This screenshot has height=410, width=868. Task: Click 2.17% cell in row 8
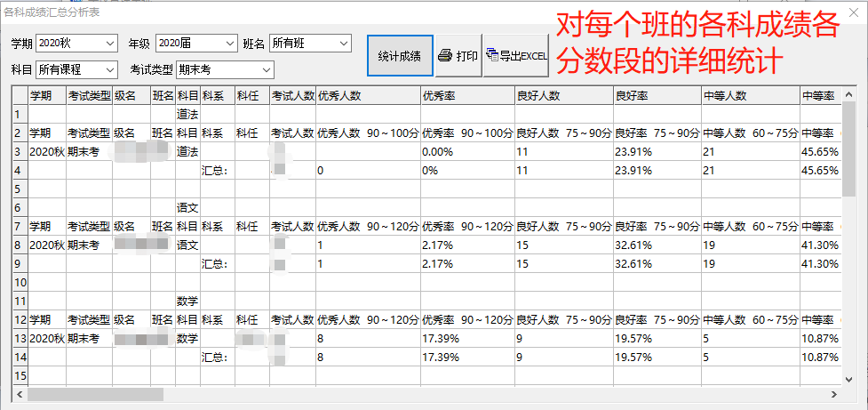tap(467, 245)
